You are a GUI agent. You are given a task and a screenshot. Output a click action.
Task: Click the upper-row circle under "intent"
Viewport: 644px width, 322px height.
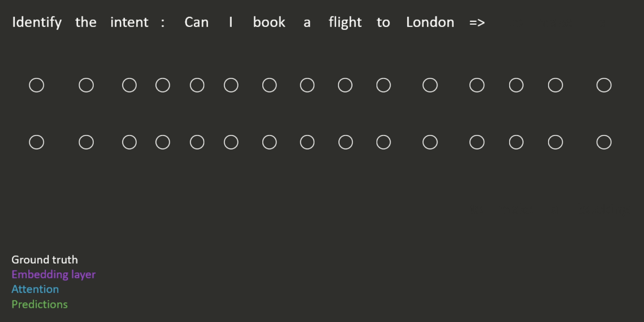pos(129,85)
